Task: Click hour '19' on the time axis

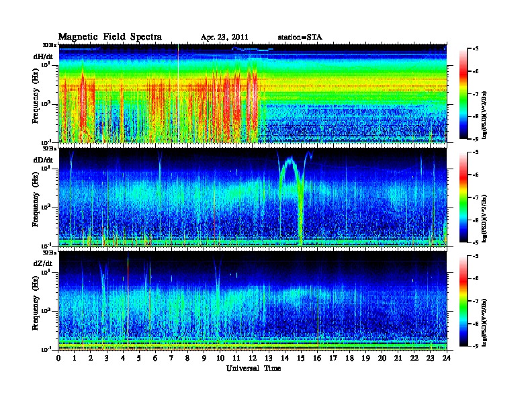Action: (x=365, y=358)
